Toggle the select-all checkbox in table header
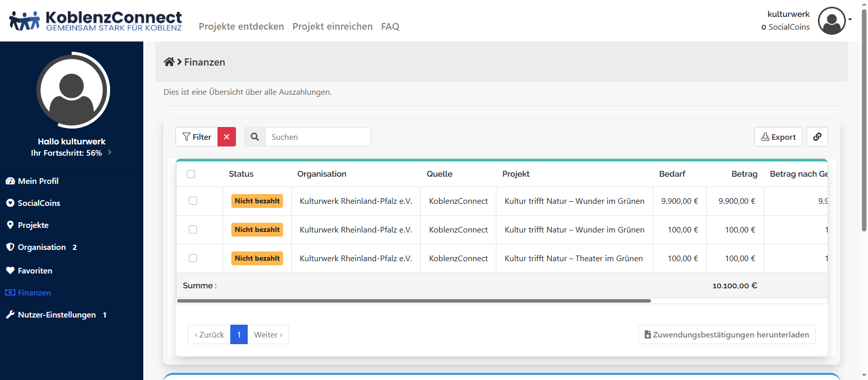 tap(191, 174)
